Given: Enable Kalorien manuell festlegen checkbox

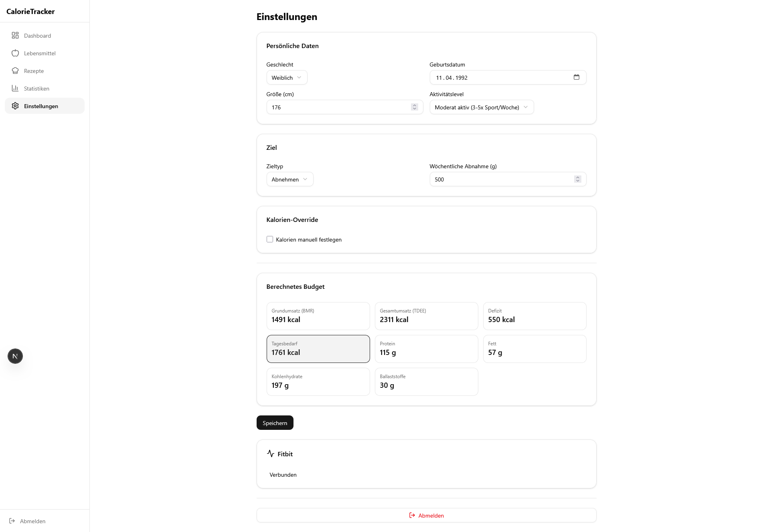Looking at the screenshot, I should pyautogui.click(x=270, y=239).
